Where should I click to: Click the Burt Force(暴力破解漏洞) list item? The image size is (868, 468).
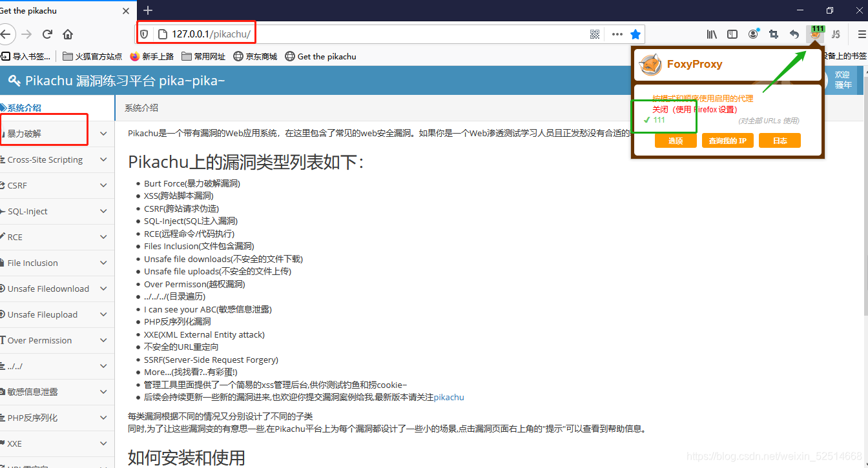click(192, 183)
